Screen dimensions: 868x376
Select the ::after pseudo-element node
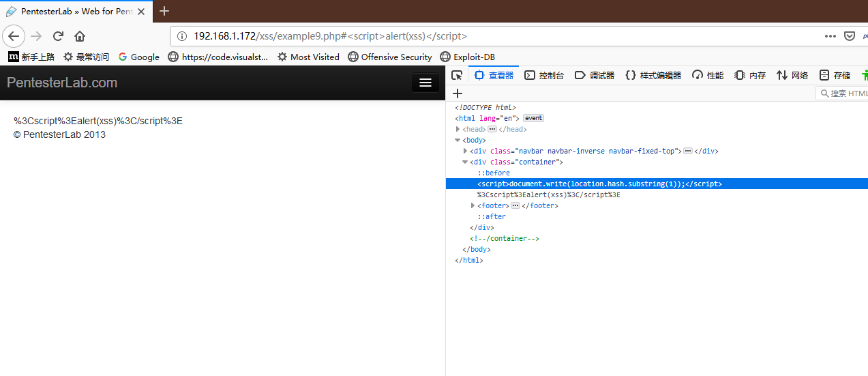point(492,216)
